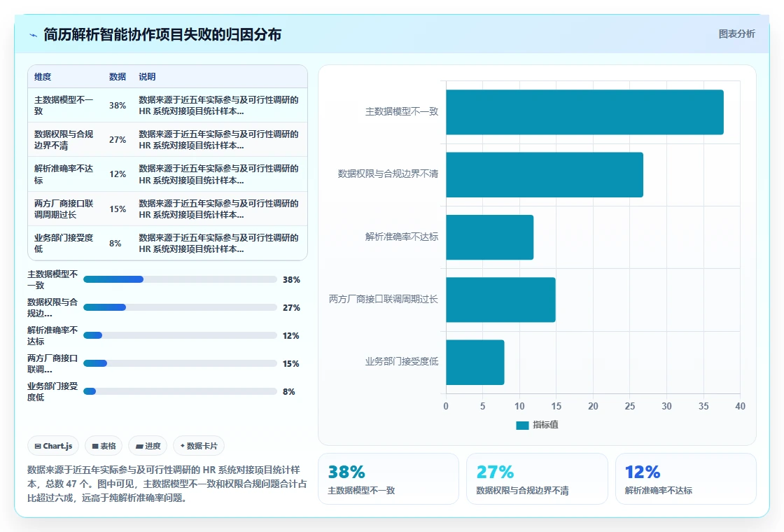The height and width of the screenshot is (532, 784).
Task: Click the 27% value beside the progress bar
Action: 291,308
